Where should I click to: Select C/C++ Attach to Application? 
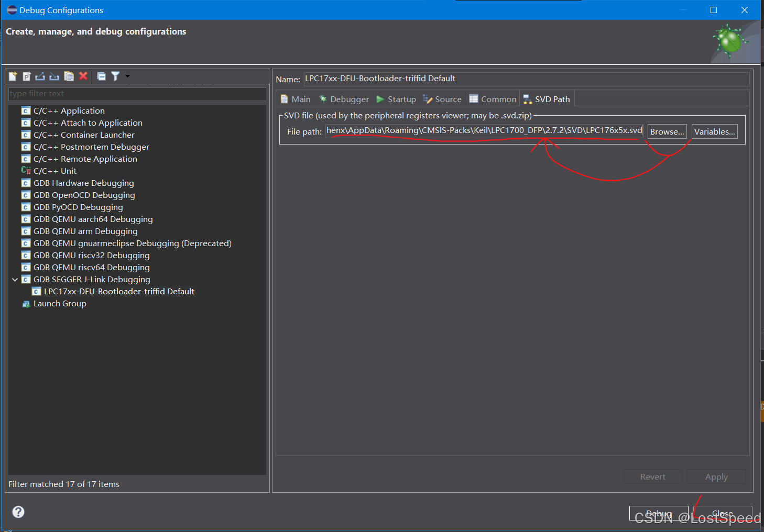(88, 123)
